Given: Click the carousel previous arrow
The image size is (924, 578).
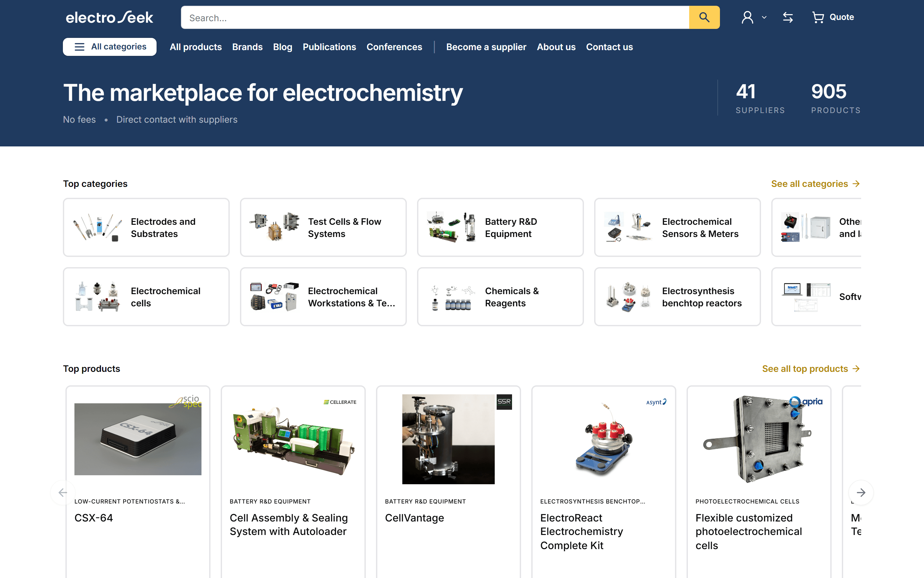Looking at the screenshot, I should point(63,492).
